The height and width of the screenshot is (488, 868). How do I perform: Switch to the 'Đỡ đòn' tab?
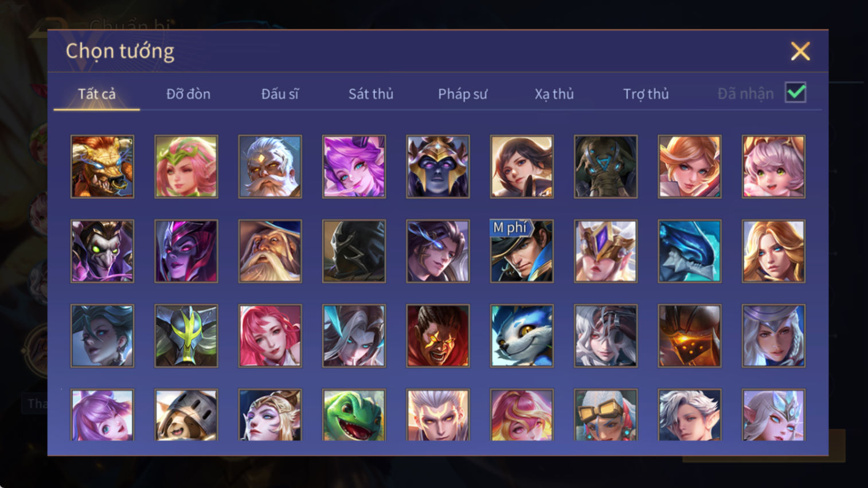pyautogui.click(x=188, y=94)
